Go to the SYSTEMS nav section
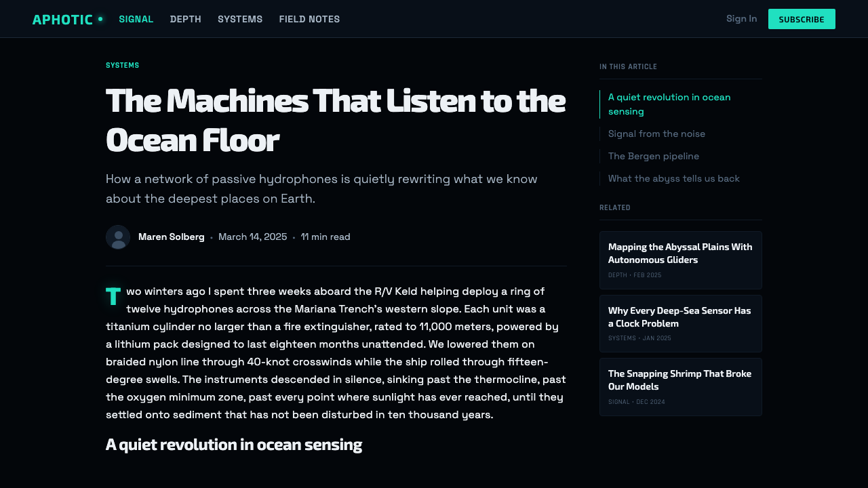The image size is (868, 488). pos(240,19)
